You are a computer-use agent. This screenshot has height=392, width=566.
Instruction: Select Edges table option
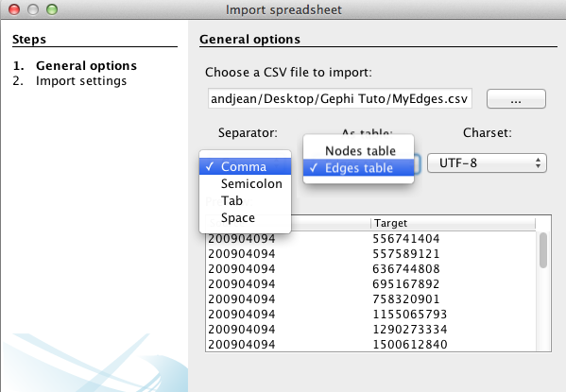tap(358, 168)
